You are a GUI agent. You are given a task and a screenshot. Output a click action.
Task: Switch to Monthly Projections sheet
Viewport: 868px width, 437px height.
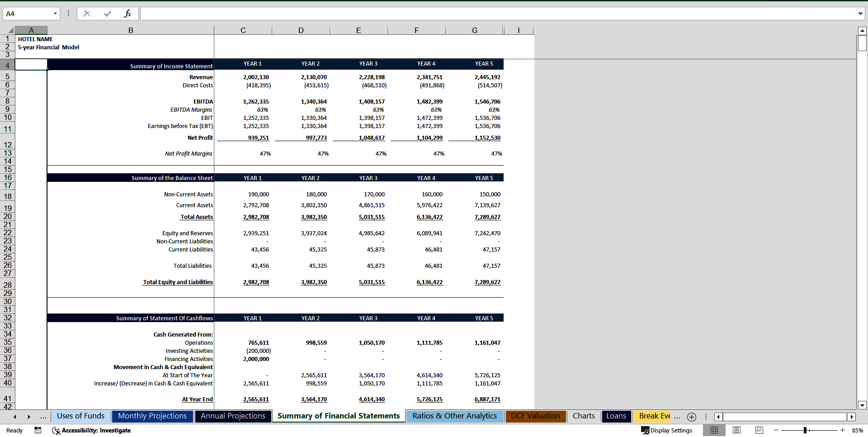point(152,416)
